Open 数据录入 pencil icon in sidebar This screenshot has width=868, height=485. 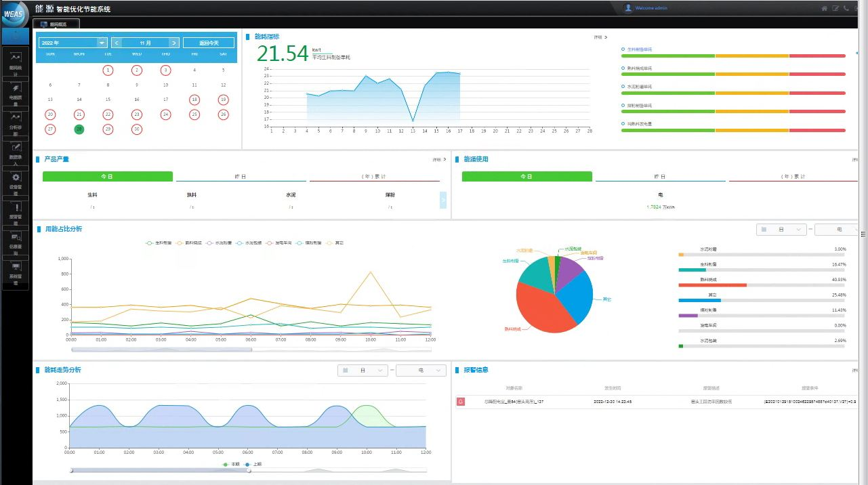(x=16, y=148)
